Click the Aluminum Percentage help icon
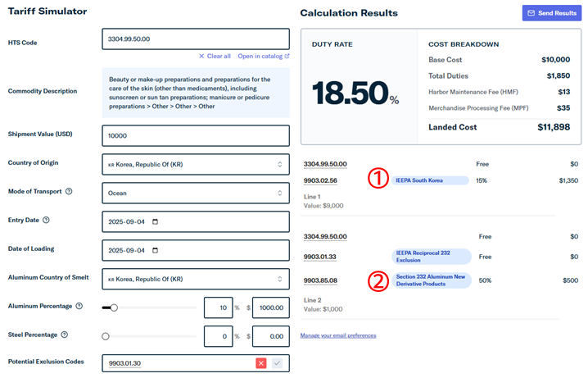Viewport: 588px width, 378px height. point(79,307)
